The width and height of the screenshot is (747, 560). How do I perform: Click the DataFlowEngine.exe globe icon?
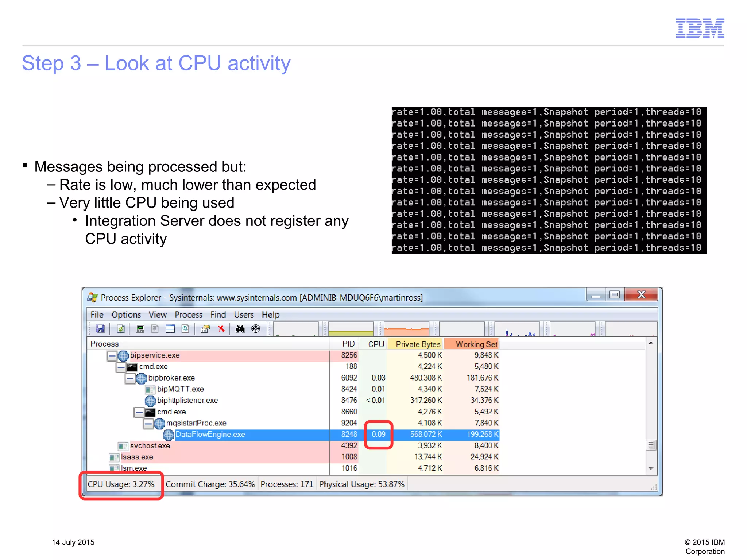[168, 435]
